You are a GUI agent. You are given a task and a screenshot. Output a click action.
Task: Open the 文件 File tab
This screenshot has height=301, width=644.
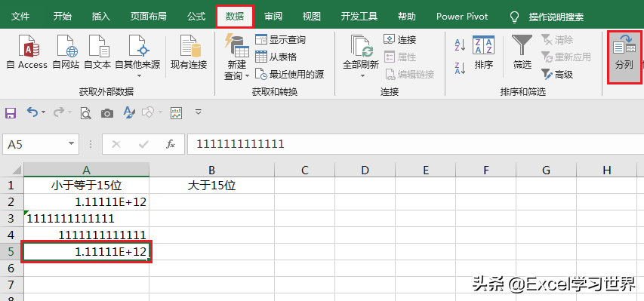click(20, 17)
